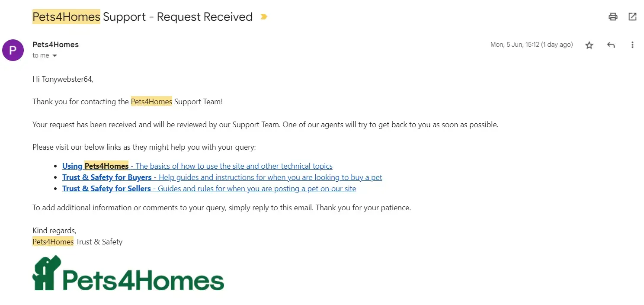Visit the 'Trust & Safety for Sellers' link
Screen dimensions: 644x305
pos(106,189)
